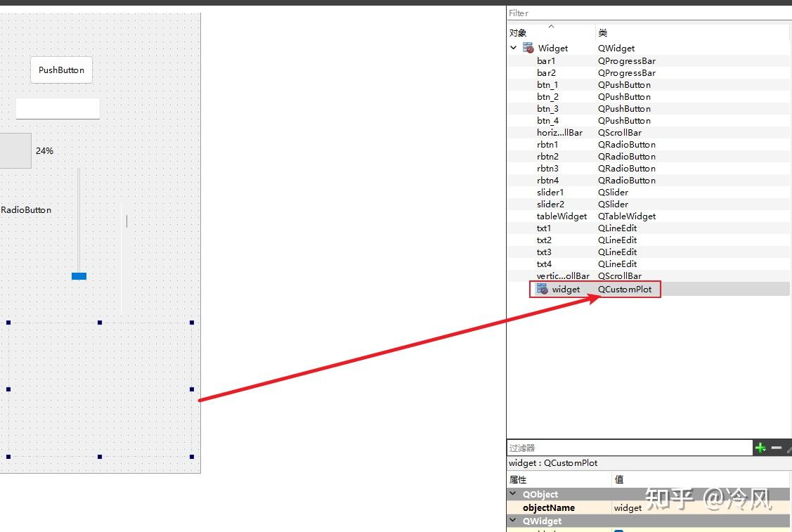Select bar1 QProgressBar in the object tree
792x532 pixels.
pyautogui.click(x=545, y=60)
